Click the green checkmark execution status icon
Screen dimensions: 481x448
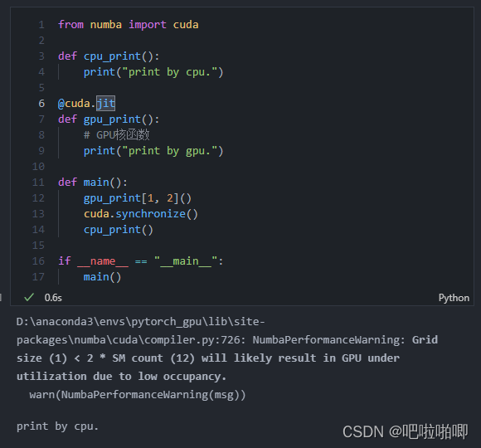click(x=29, y=297)
